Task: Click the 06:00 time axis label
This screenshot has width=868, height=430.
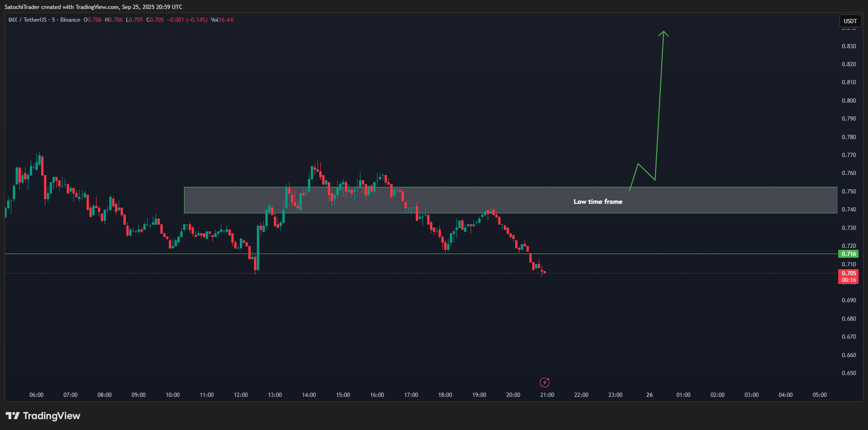Action: pos(36,395)
